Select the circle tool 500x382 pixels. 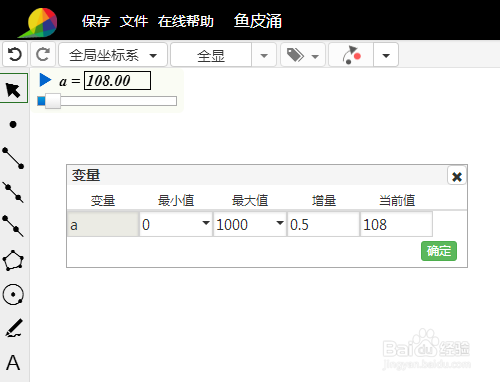[x=13, y=294]
